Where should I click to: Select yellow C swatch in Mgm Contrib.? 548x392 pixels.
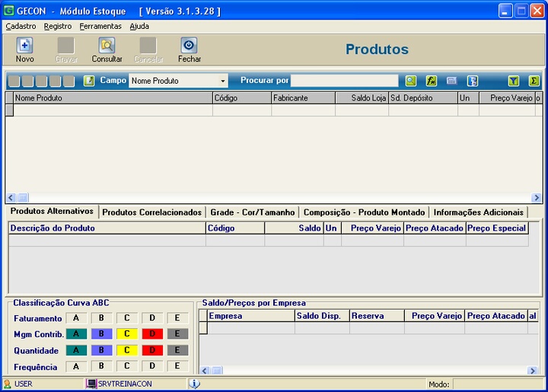(127, 333)
